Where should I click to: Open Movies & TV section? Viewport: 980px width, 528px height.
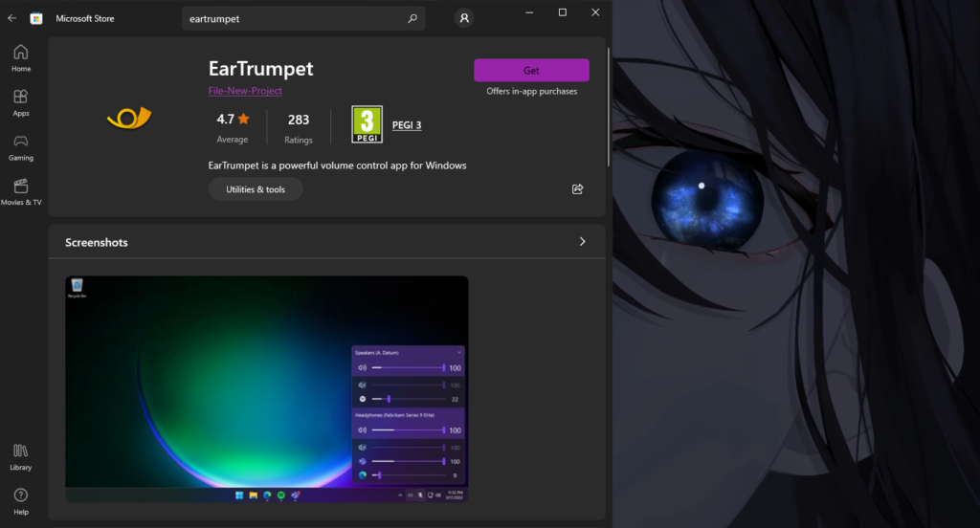point(21,192)
